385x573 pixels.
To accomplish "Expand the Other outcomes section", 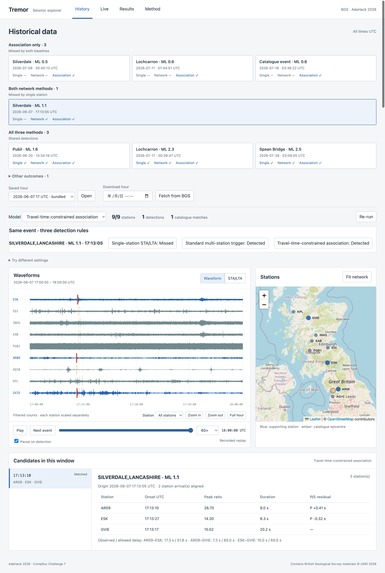I will tap(28, 176).
